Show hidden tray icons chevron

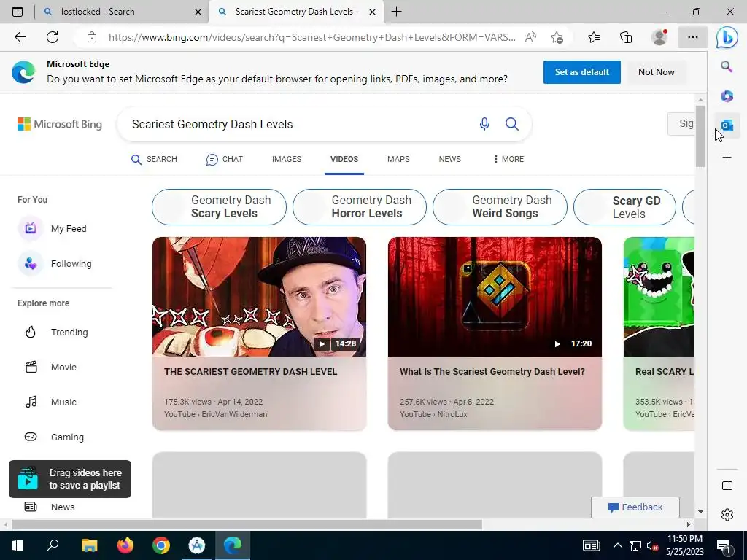point(617,545)
